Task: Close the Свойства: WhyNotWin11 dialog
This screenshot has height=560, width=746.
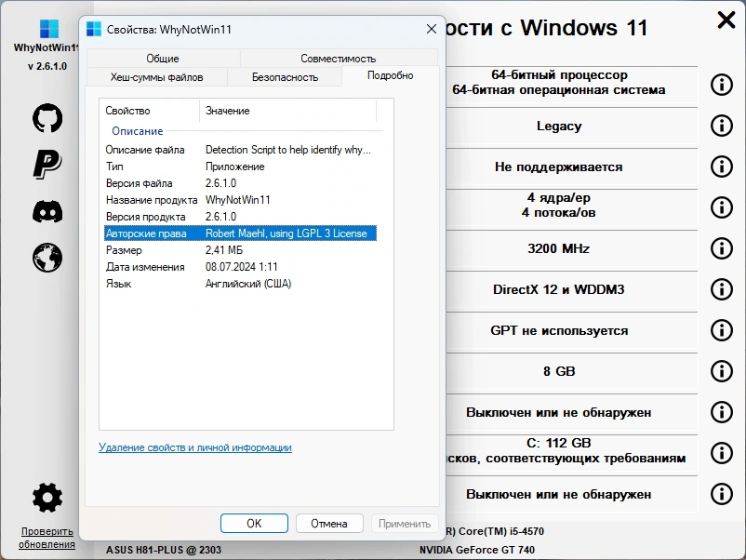Action: tap(431, 29)
